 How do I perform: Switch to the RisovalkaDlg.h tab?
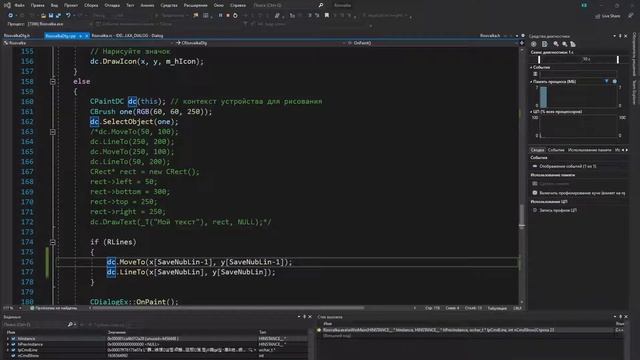point(17,36)
